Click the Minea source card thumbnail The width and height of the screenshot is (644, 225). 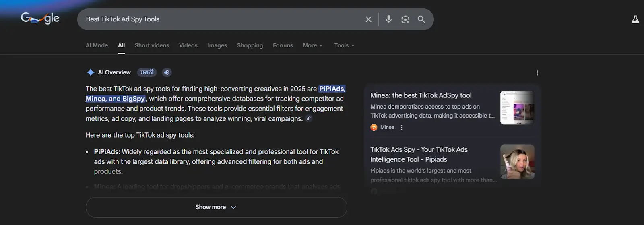pos(517,107)
